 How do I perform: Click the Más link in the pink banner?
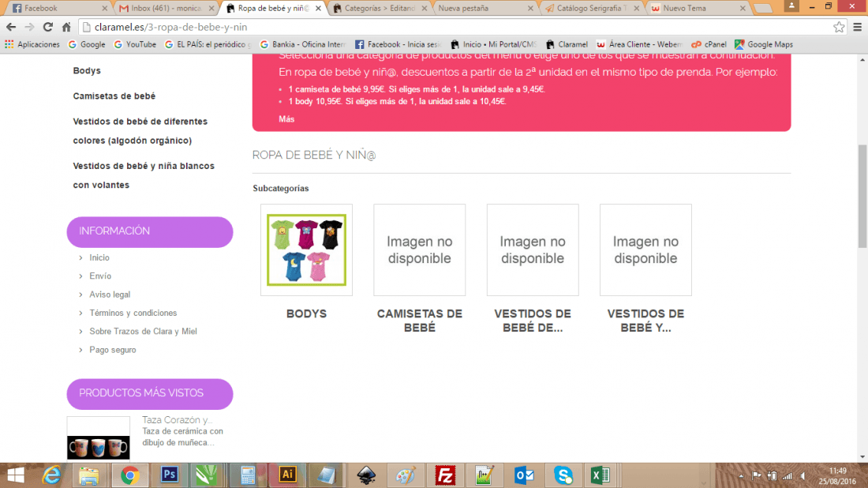click(286, 119)
